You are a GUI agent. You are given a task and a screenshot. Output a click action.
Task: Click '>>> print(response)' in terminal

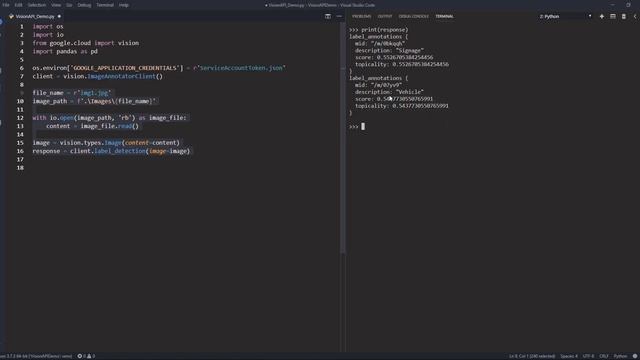(x=378, y=30)
